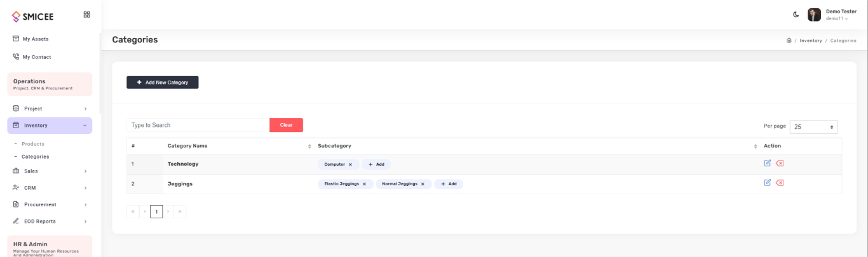868x257 pixels.
Task: Select the HR & Admin section header
Action: tap(50, 247)
